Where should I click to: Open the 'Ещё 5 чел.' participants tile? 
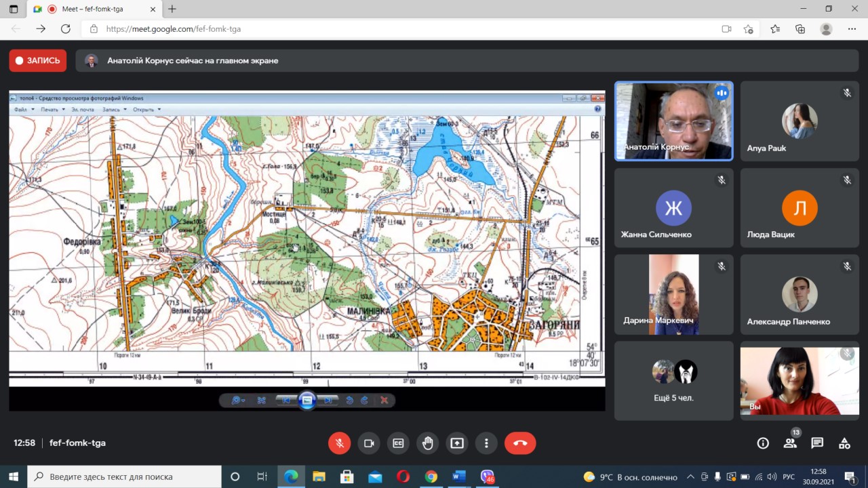673,380
